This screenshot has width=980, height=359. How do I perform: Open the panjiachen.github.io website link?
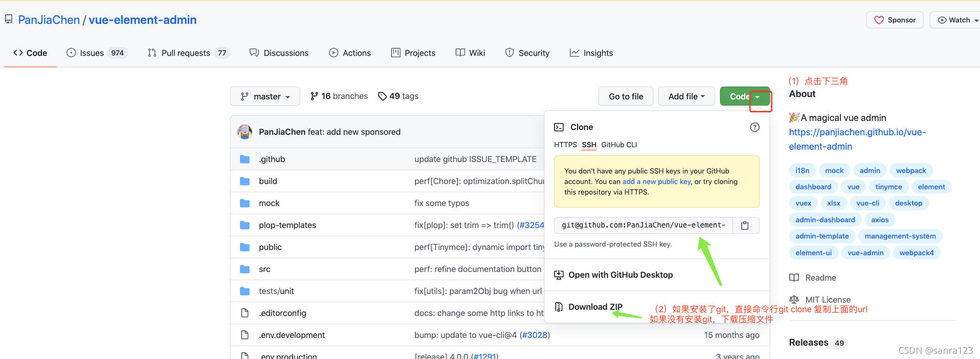(x=857, y=139)
